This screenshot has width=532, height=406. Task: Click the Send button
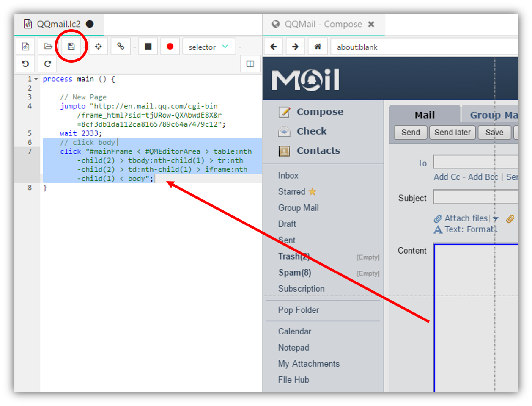coord(410,133)
